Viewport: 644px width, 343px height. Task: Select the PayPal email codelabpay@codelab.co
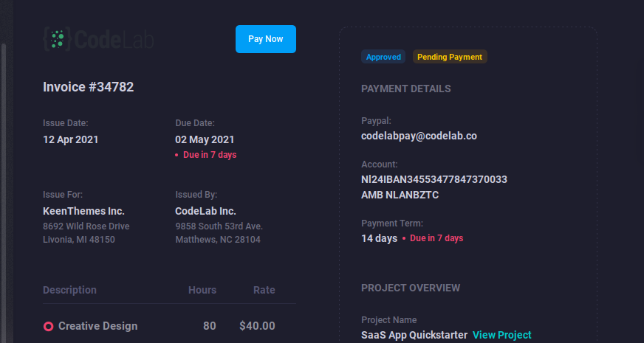pyautogui.click(x=419, y=136)
